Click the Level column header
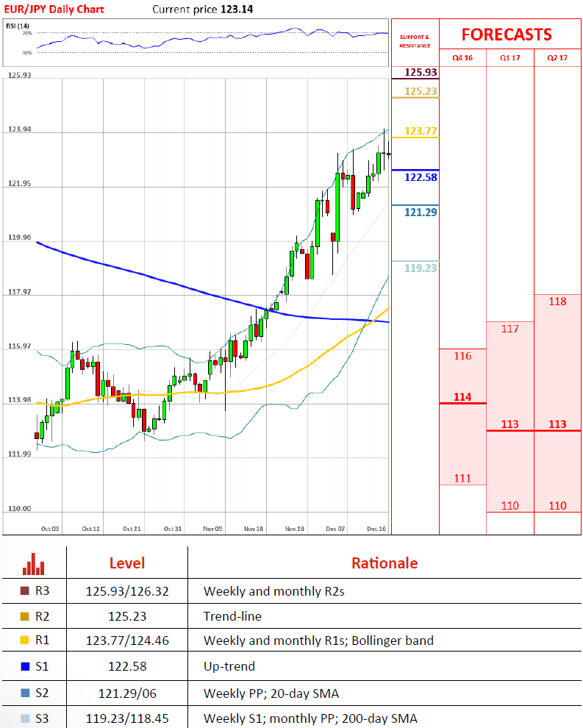This screenshot has height=728, width=583. click(x=127, y=563)
